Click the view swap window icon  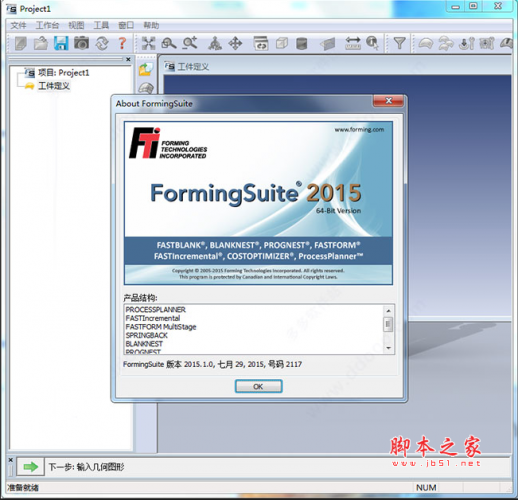pos(261,44)
